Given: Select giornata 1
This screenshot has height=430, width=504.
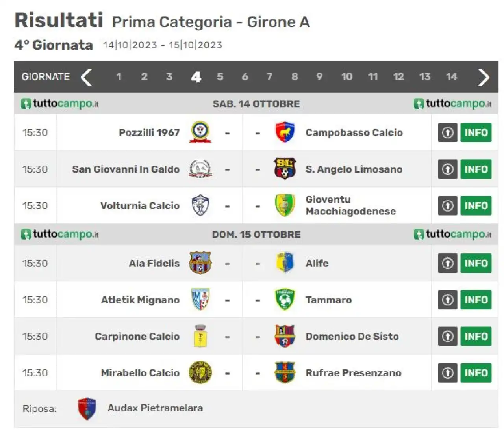Looking at the screenshot, I should pos(119,77).
